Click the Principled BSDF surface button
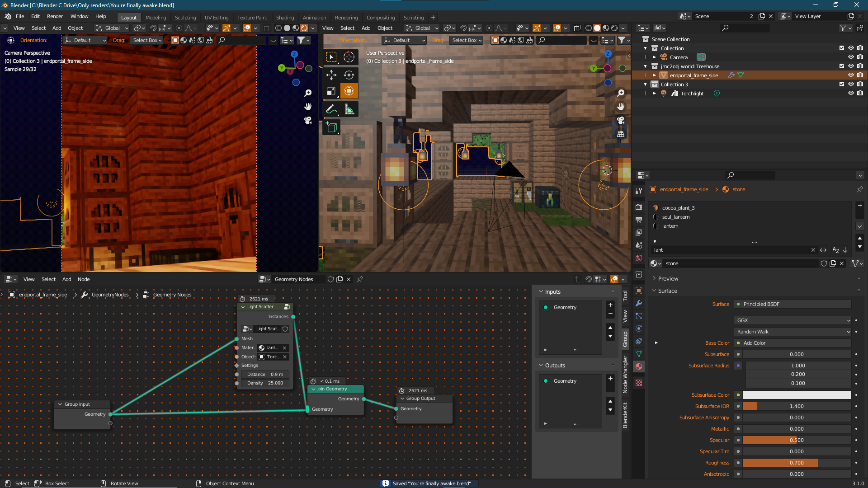 (x=793, y=304)
